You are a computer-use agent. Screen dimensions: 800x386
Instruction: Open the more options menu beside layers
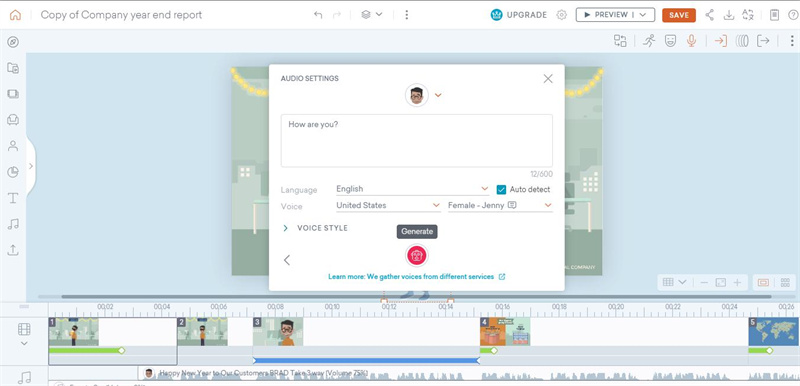coord(407,15)
